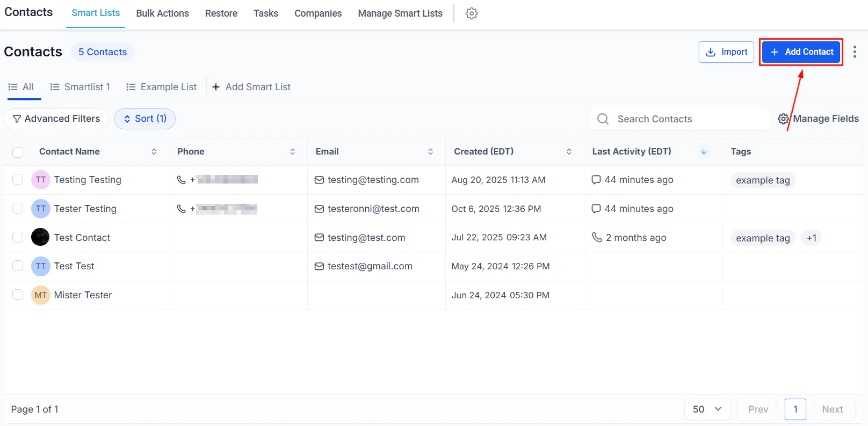This screenshot has height=426, width=868.
Task: Open the Mister Tester contact name
Action: tap(83, 295)
